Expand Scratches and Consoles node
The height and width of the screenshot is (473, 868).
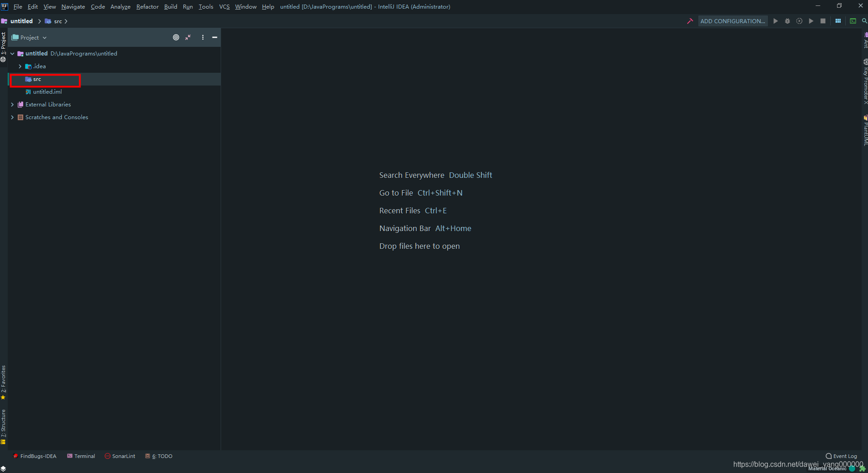pyautogui.click(x=12, y=117)
